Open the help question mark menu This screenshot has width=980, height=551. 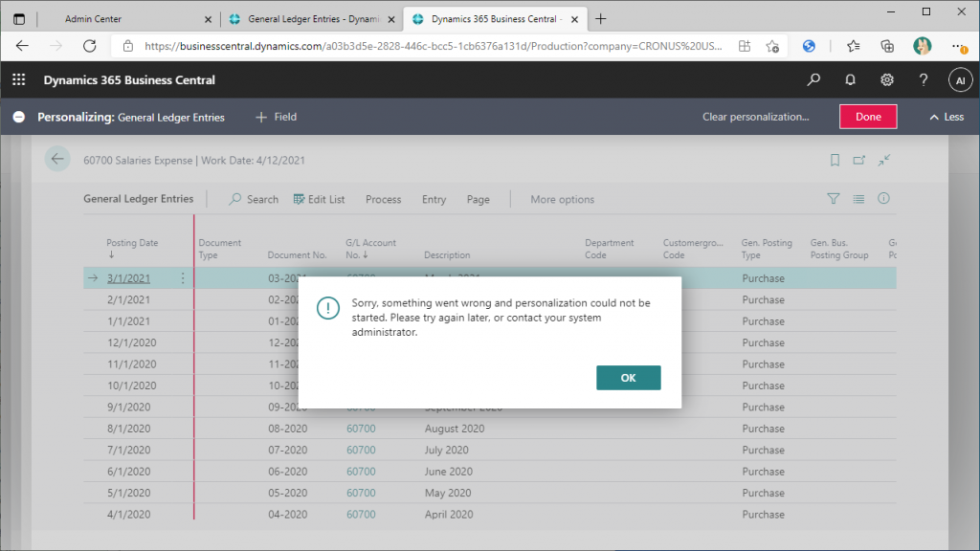(924, 80)
